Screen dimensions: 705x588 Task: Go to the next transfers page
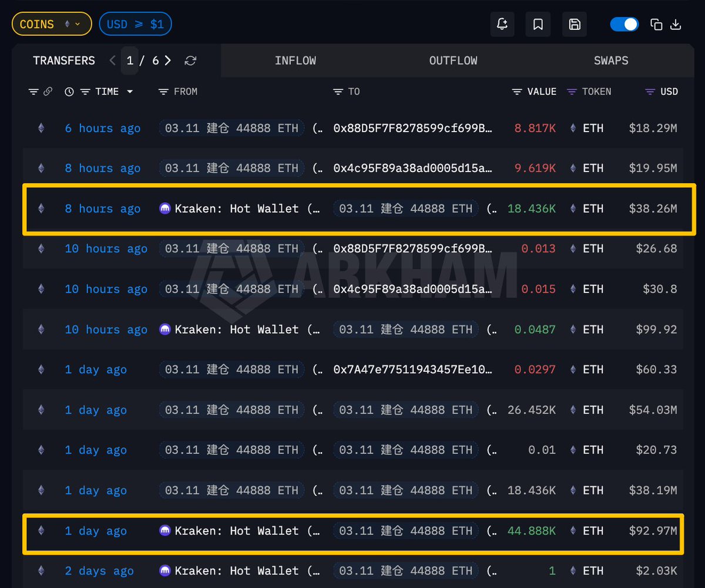pyautogui.click(x=168, y=61)
